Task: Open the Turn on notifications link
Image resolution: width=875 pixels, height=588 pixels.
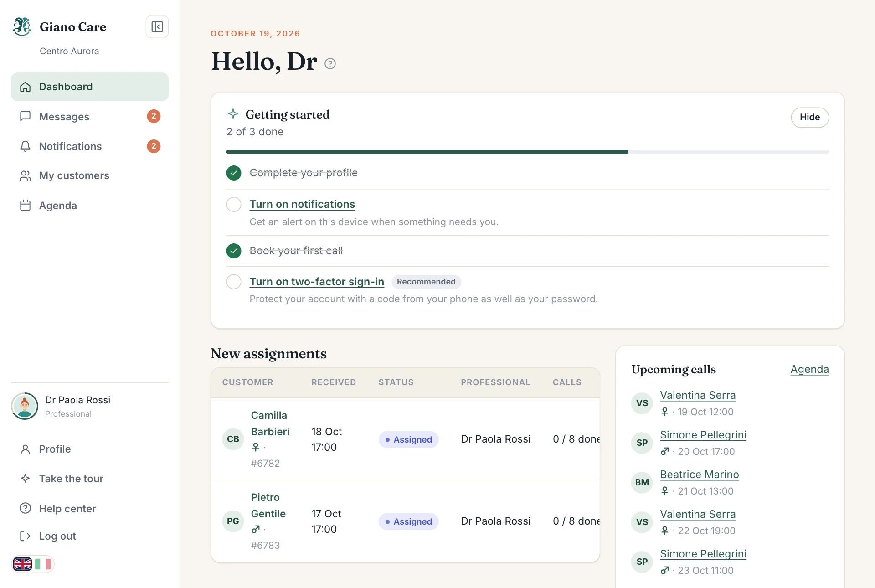Action: 302,204
